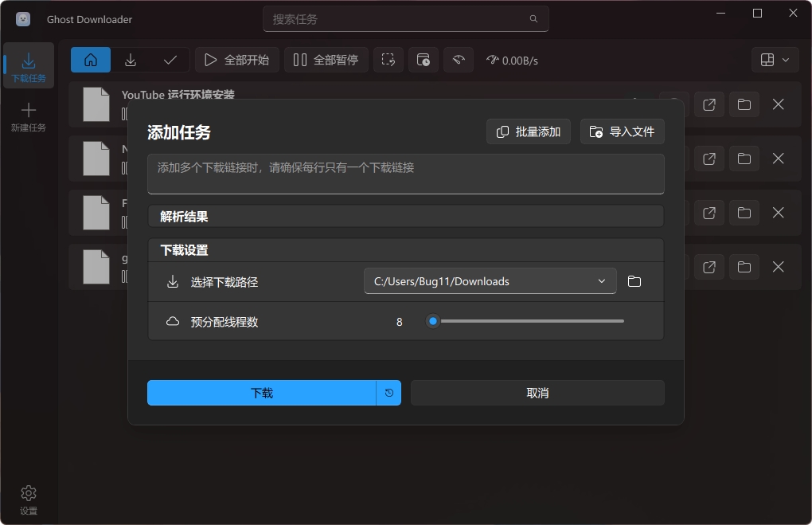812x525 pixels.
Task: Click the 解析结果 section header
Action: (x=405, y=216)
